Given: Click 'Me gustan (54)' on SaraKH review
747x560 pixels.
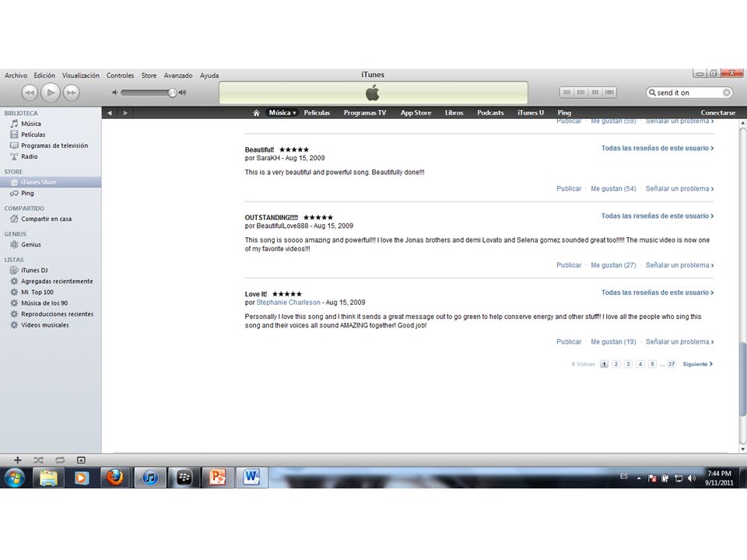Looking at the screenshot, I should (x=613, y=188).
